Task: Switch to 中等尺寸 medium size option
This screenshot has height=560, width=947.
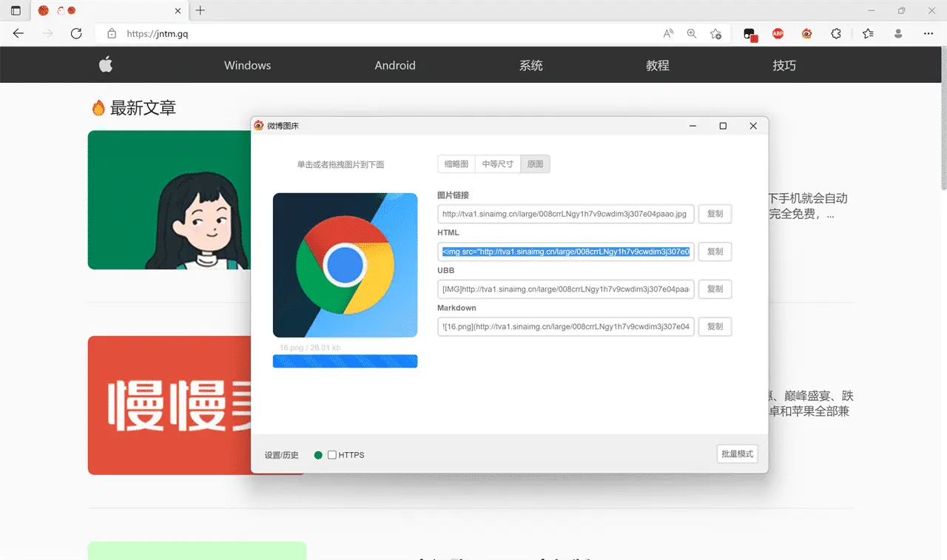Action: (497, 164)
